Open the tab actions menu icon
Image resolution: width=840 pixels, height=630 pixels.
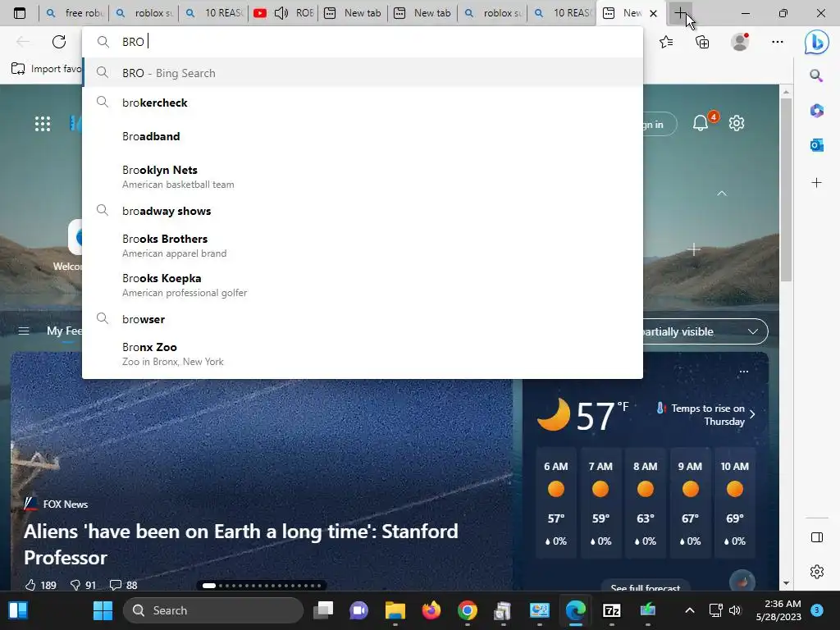[20, 13]
